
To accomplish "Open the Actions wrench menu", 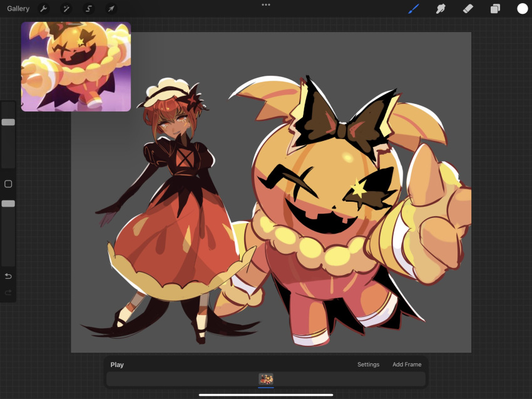I will [x=43, y=9].
